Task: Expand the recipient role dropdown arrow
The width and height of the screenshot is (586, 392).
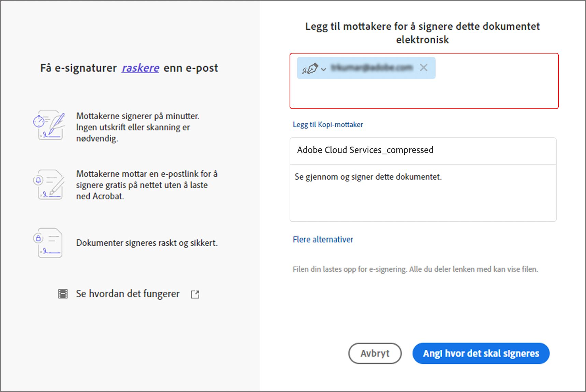Action: [323, 69]
